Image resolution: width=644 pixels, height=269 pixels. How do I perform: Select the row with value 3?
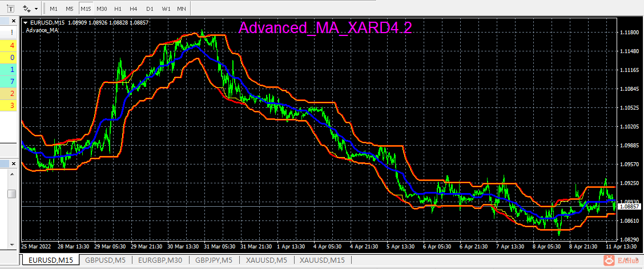(x=8, y=106)
